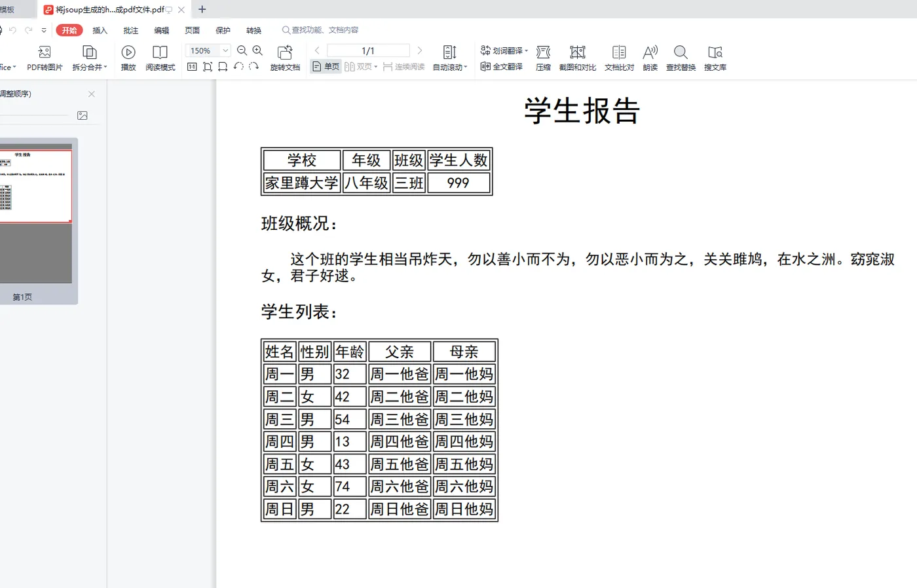Image resolution: width=917 pixels, height=588 pixels.
Task: Click the 家里蹲大学 table cell
Action: (x=302, y=183)
